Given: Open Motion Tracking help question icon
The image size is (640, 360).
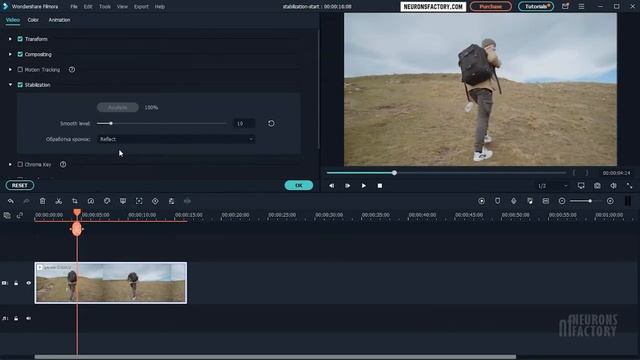Looking at the screenshot, I should pos(72,69).
